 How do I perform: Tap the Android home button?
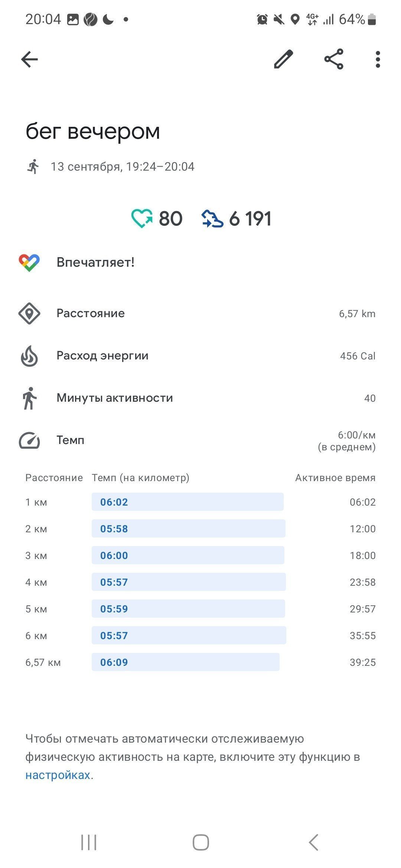click(x=200, y=842)
